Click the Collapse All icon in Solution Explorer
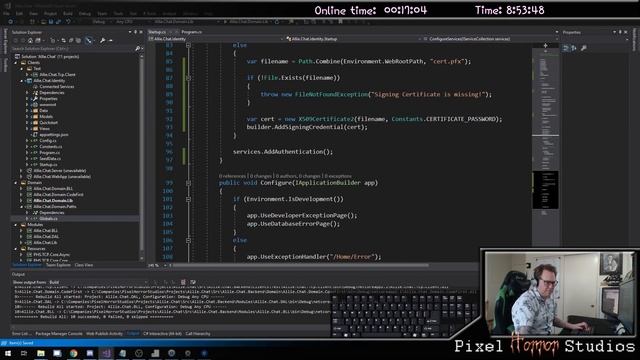640x360 pixels. [x=71, y=40]
